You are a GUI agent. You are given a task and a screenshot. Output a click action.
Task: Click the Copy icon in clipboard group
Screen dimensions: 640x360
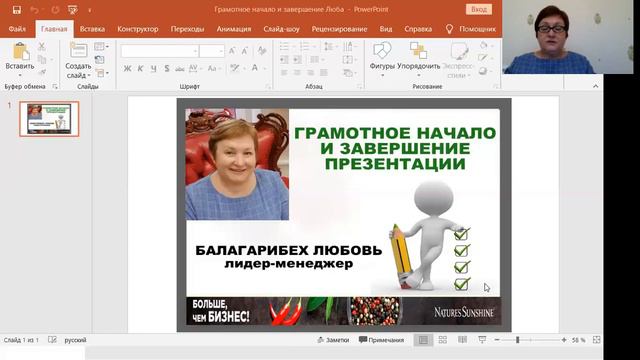(42, 60)
